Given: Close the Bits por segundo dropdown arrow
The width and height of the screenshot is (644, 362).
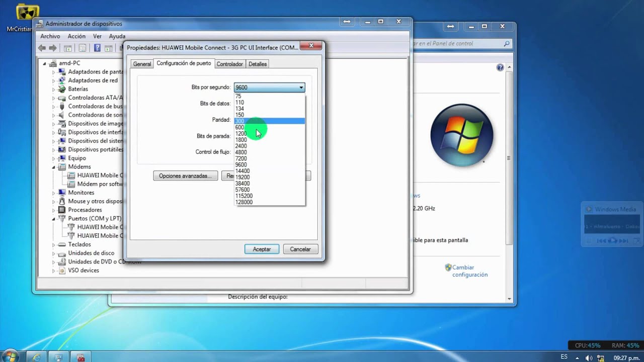Looking at the screenshot, I should coord(301,87).
